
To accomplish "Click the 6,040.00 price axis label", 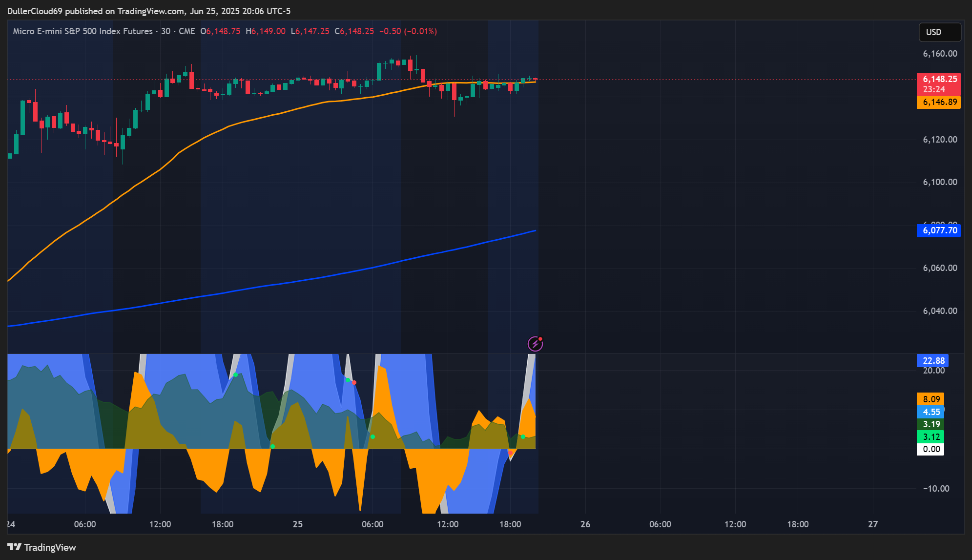I will click(940, 311).
